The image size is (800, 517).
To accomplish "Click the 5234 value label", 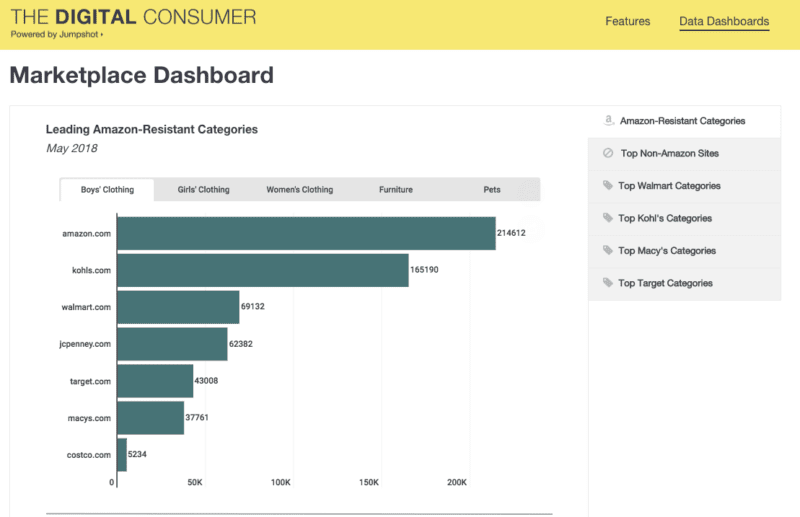I will coord(137,454).
